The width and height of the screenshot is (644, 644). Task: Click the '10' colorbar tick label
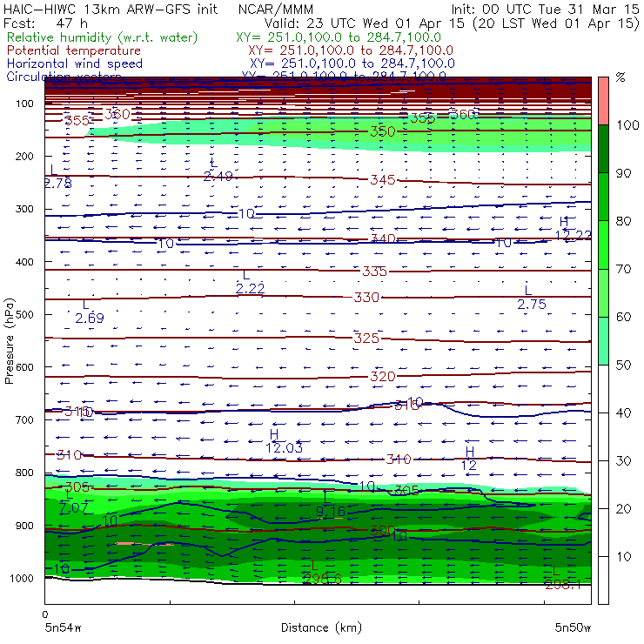click(624, 557)
